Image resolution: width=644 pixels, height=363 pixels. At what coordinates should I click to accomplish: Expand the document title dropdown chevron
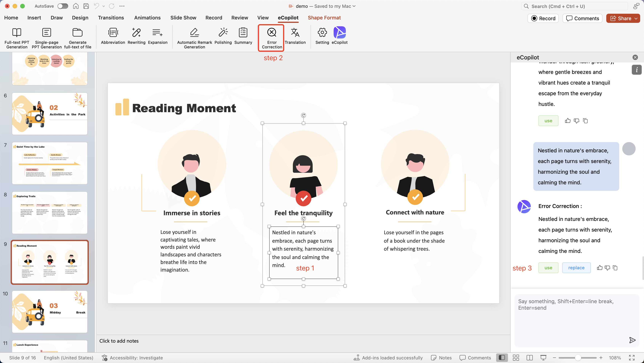[354, 6]
